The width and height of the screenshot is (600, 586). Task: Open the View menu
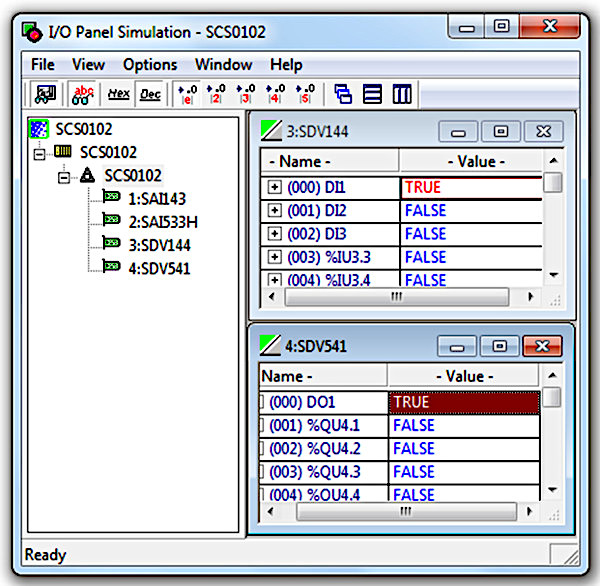[88, 64]
